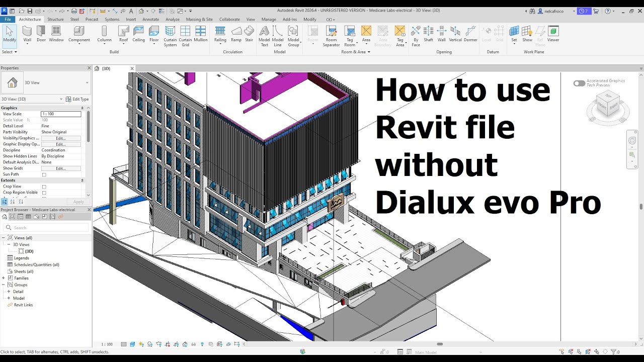Image resolution: width=644 pixels, height=362 pixels.
Task: Click the 1 : 100 view scale
Action: [x=107, y=344]
